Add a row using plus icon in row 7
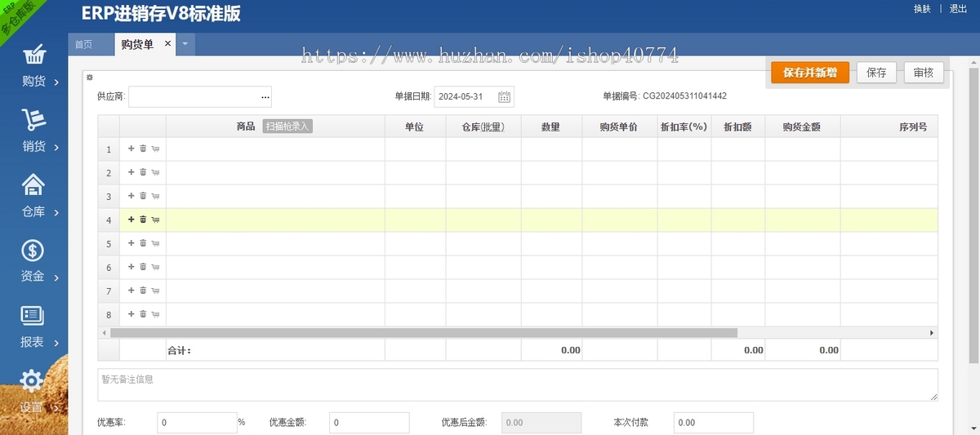The width and height of the screenshot is (980, 435). [x=131, y=291]
